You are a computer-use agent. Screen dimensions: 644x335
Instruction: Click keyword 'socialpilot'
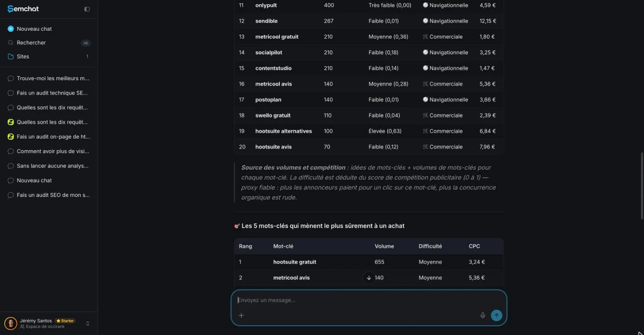(x=269, y=52)
